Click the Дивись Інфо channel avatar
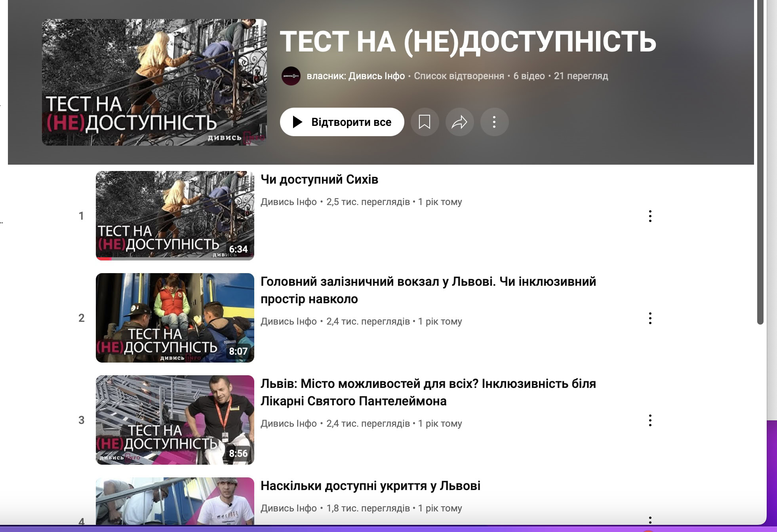Image resolution: width=777 pixels, height=532 pixels. pos(291,76)
